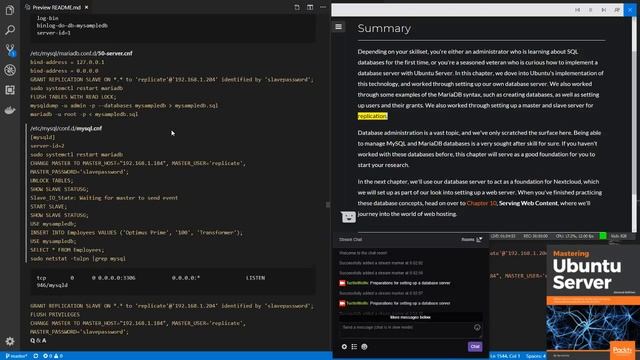Click the green status square in OBS bar

(x=602, y=236)
